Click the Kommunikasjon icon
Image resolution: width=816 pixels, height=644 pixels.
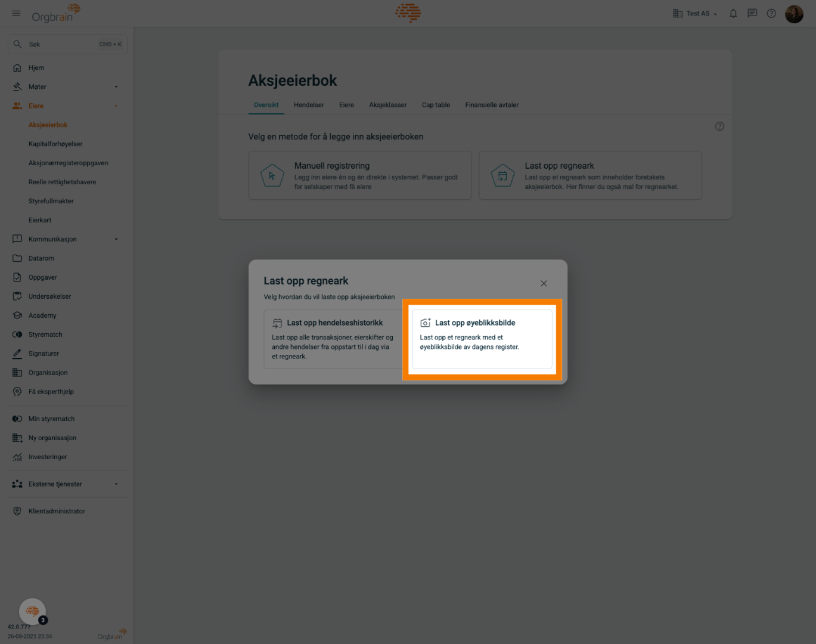(x=17, y=239)
